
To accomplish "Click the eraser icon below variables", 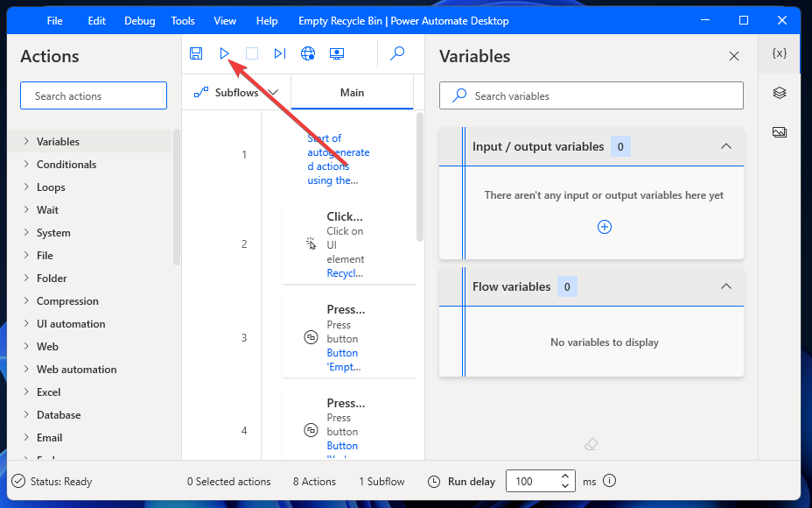I will [591, 444].
